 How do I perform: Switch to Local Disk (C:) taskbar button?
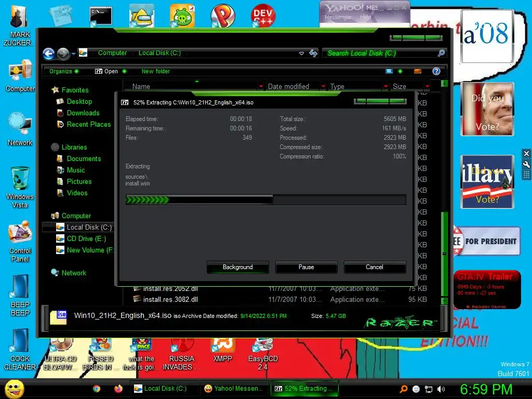click(164, 389)
